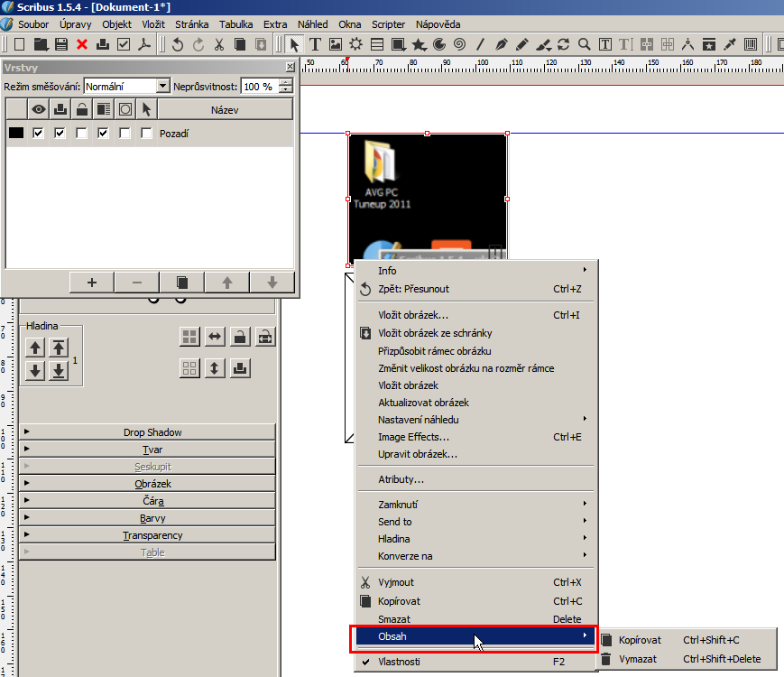Click Atributy... in the context menu
This screenshot has width=784, height=677.
click(x=401, y=479)
